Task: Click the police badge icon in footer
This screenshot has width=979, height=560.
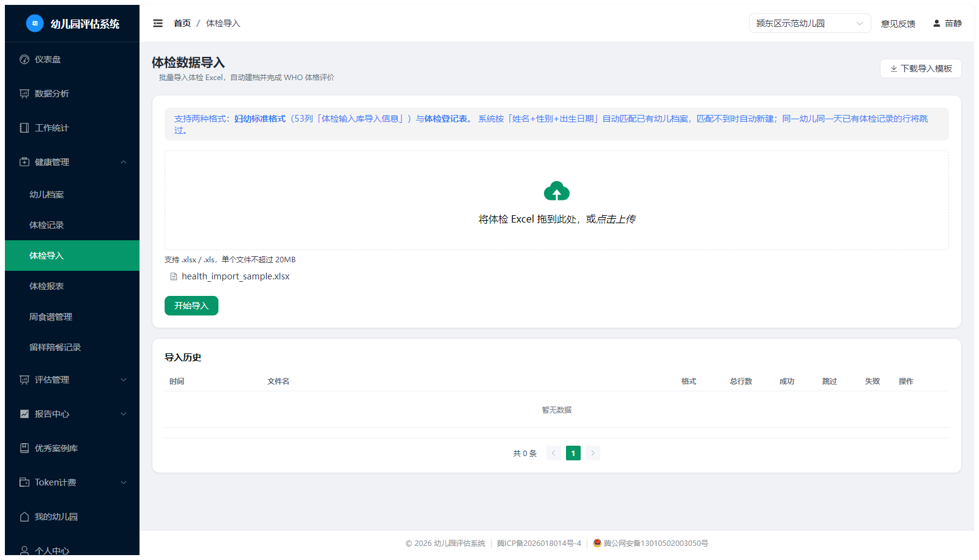Action: tap(597, 543)
